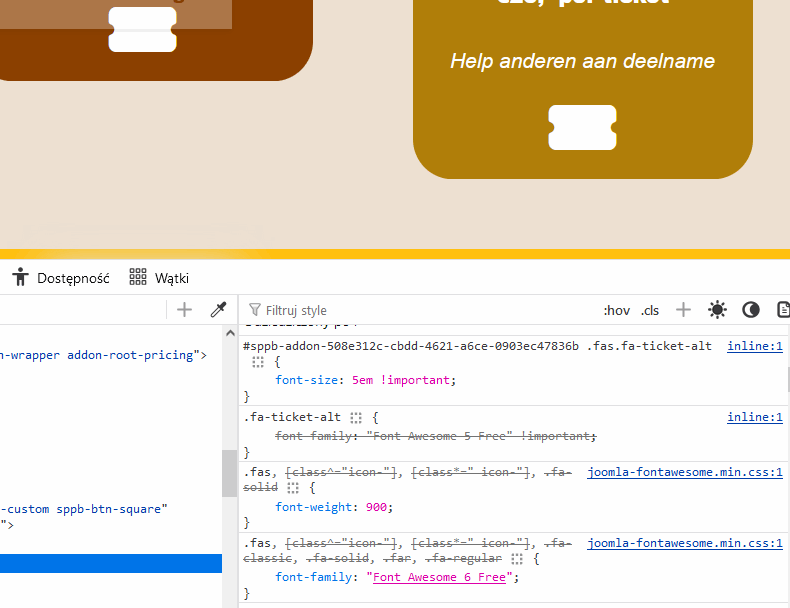Click selector highlighter icon beside .fa-solid font-weight rule

tap(293, 488)
